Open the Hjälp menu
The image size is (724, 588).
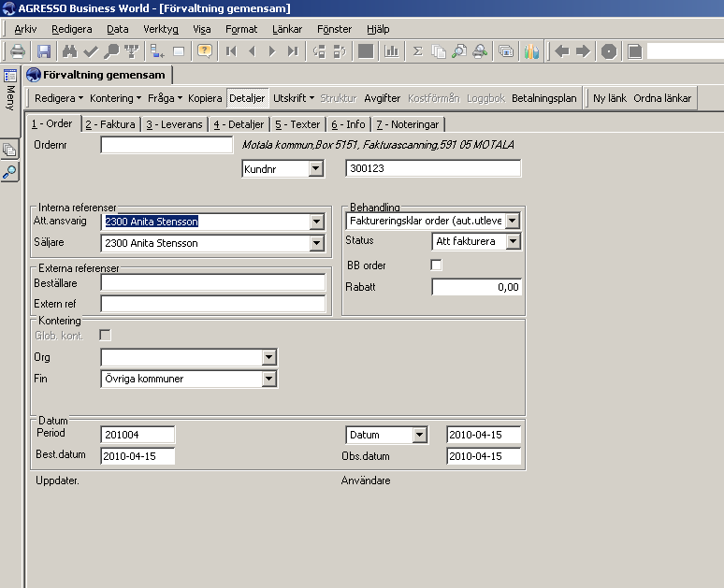(378, 29)
